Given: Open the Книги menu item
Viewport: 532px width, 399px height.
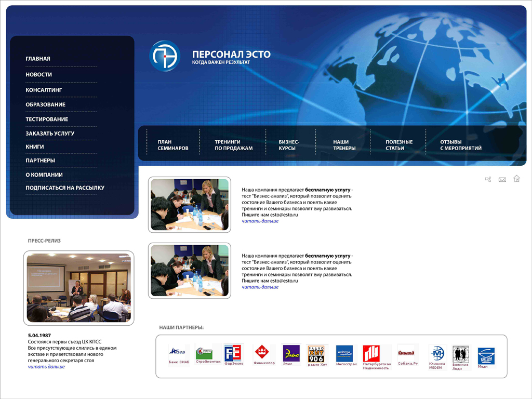Looking at the screenshot, I should 35,147.
